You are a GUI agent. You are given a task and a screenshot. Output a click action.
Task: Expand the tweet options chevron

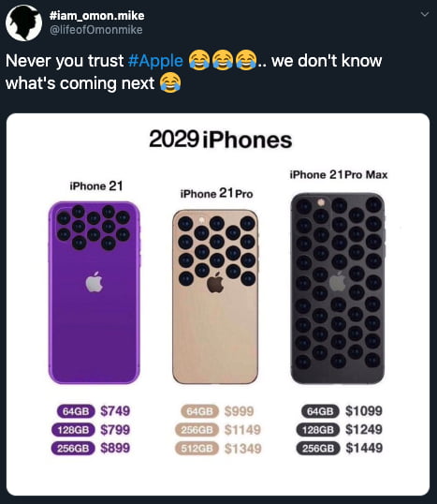425,14
